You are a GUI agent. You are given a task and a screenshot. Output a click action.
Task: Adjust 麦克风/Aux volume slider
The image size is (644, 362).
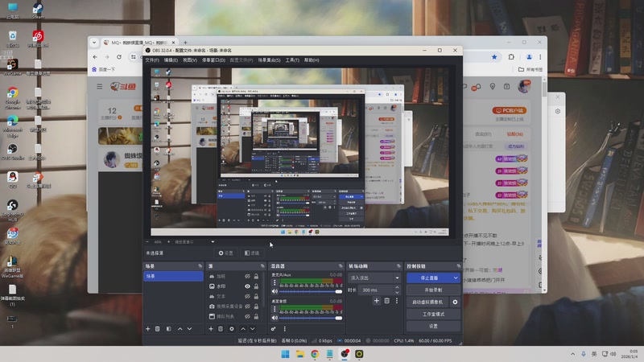pyautogui.click(x=311, y=291)
